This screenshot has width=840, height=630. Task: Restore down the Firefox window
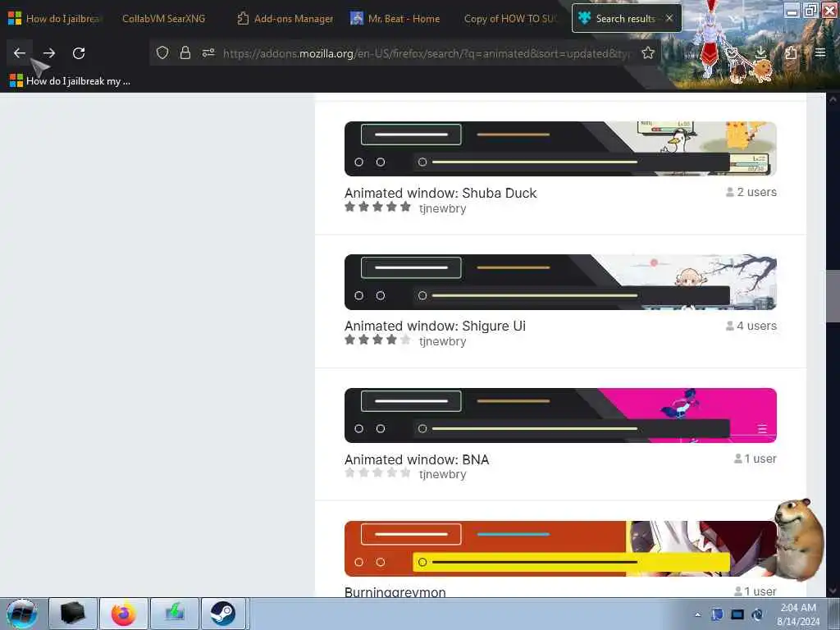810,9
